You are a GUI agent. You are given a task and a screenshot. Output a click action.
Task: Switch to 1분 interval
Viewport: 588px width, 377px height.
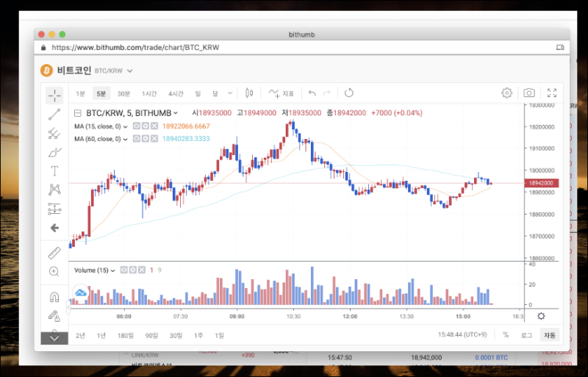(80, 93)
